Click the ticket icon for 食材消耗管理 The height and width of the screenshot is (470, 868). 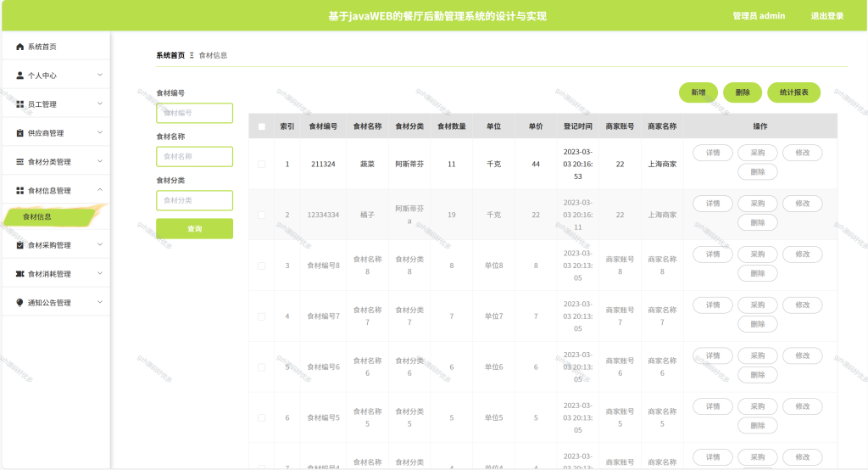point(20,274)
